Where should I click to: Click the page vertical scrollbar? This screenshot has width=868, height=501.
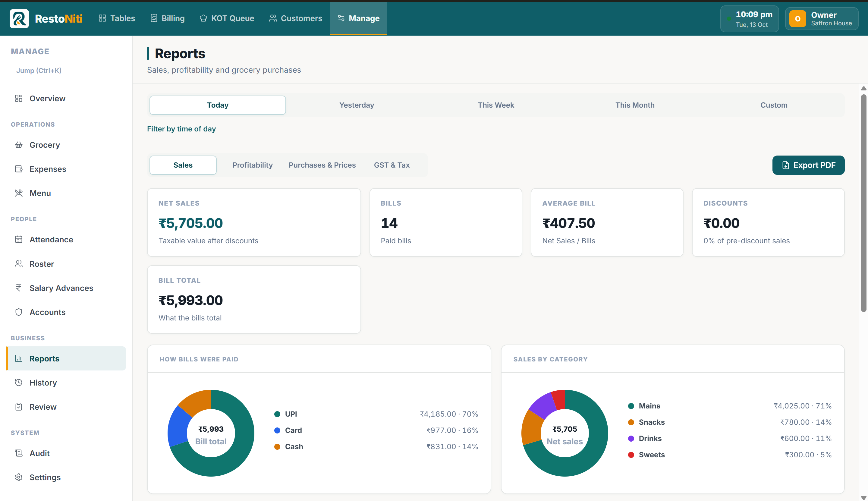point(863,203)
